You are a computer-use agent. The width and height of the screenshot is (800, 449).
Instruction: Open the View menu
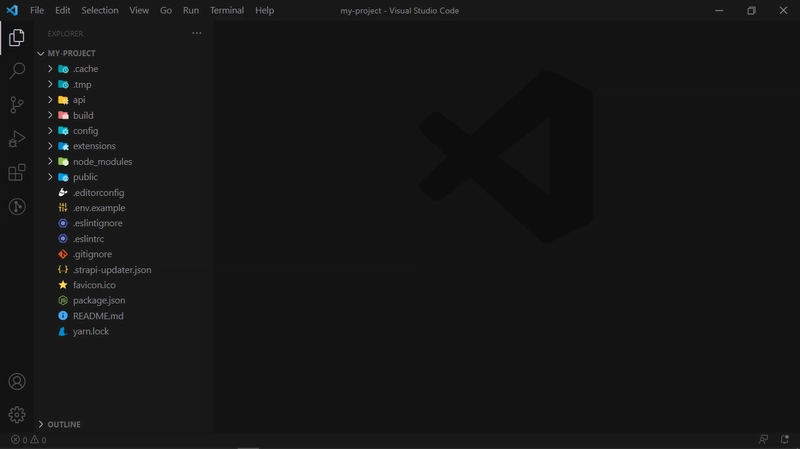click(139, 10)
